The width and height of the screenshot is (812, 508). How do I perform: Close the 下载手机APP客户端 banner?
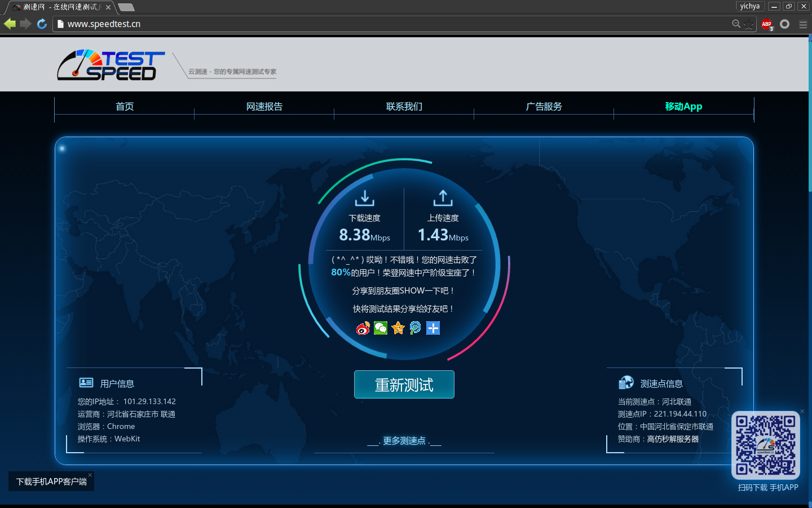coord(90,475)
